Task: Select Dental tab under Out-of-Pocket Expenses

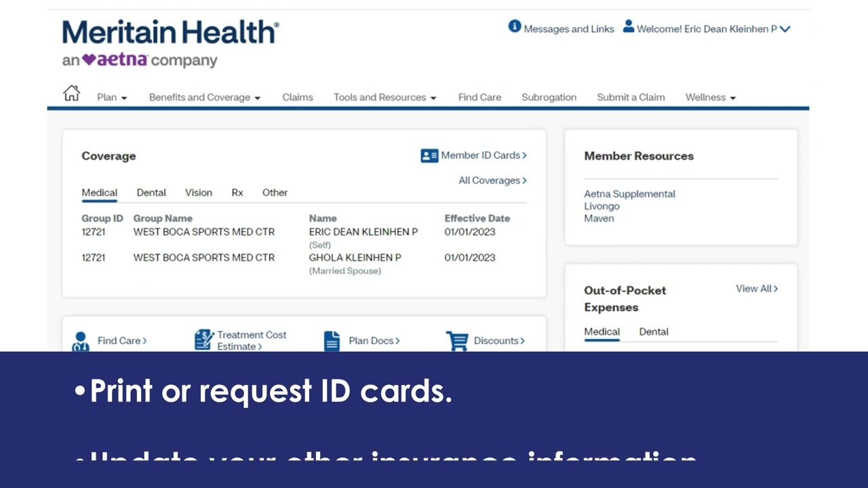Action: tap(654, 332)
